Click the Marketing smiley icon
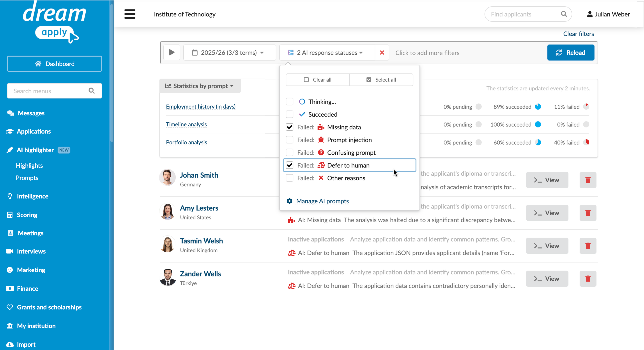This screenshot has height=350, width=644. point(10,270)
